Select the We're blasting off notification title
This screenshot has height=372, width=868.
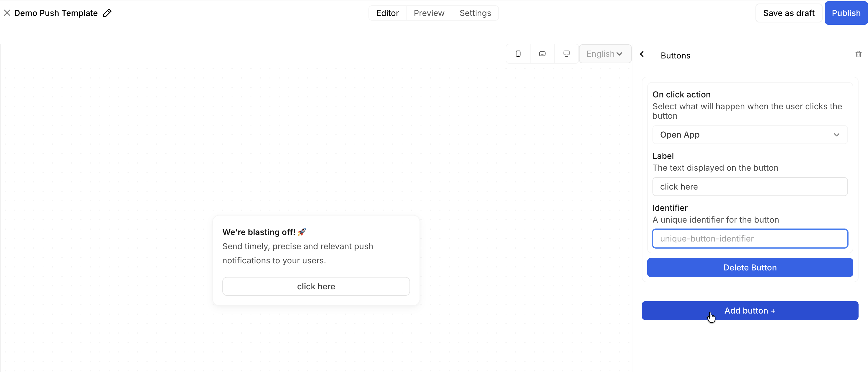point(259,232)
